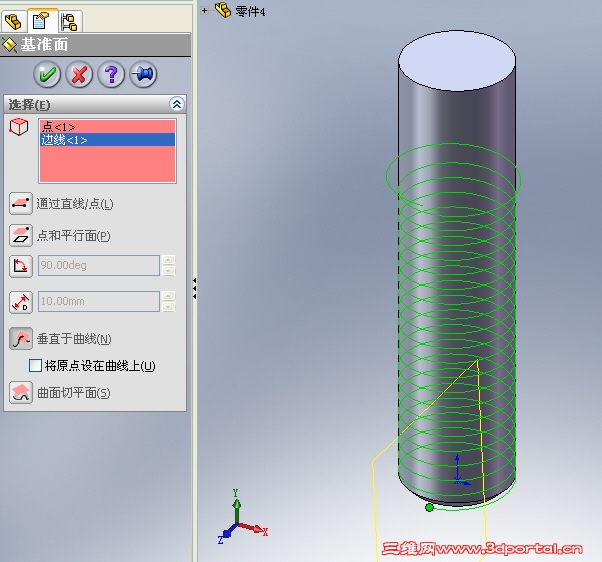Screen dimensions: 602x562
Task: Switch to the PropertyManager tab
Action: (x=41, y=21)
